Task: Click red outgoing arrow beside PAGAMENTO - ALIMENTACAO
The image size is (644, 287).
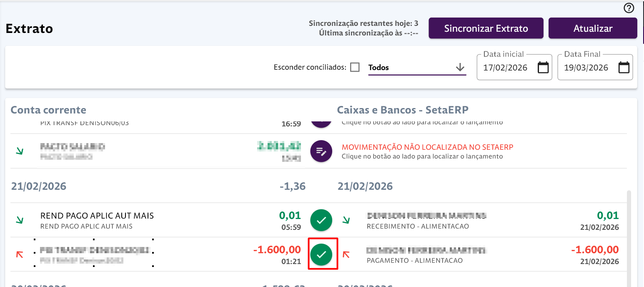Action: [x=346, y=254]
